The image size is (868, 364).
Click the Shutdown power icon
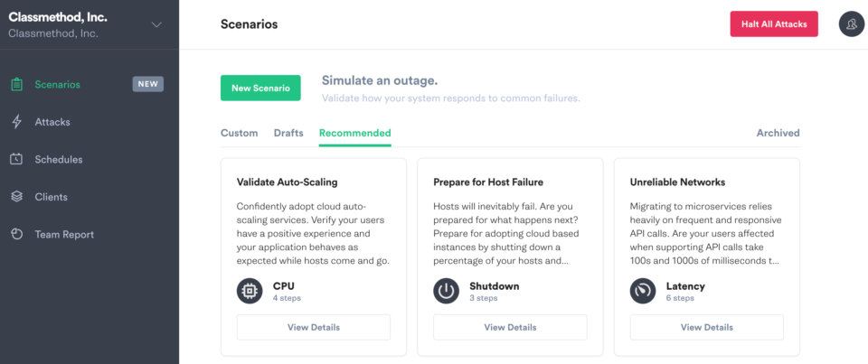tap(447, 291)
